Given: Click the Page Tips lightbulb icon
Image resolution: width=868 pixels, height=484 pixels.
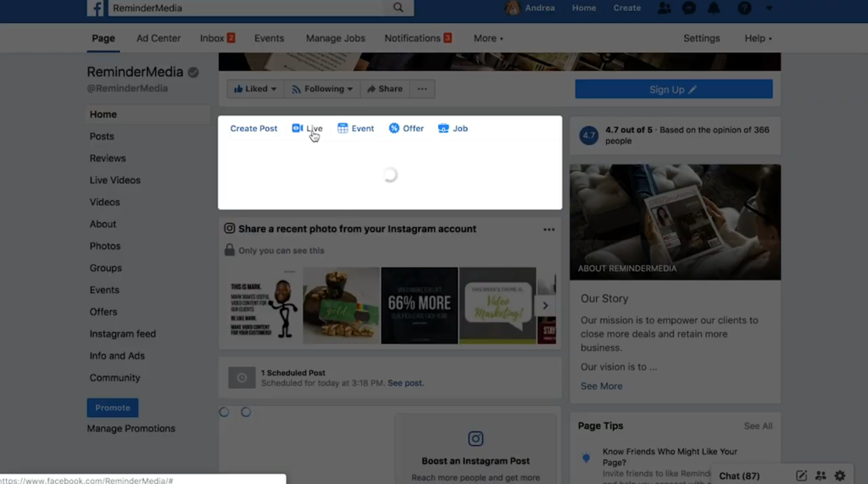Looking at the screenshot, I should 587,458.
